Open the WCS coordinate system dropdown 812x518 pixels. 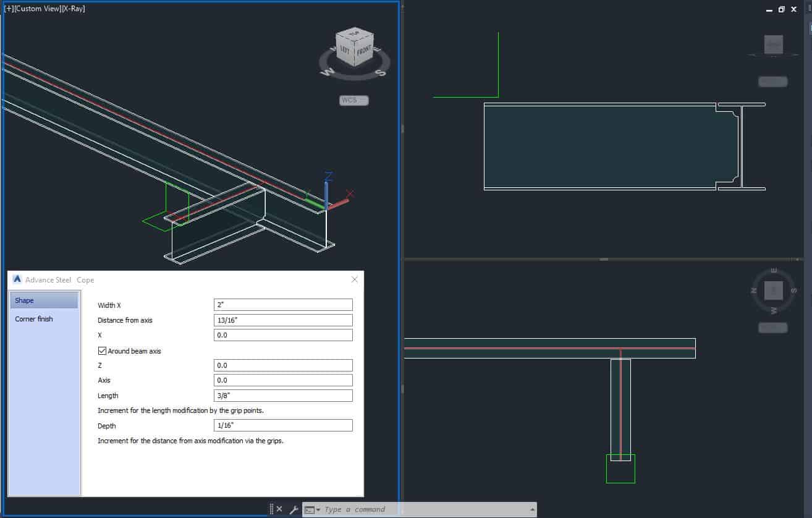[x=354, y=100]
